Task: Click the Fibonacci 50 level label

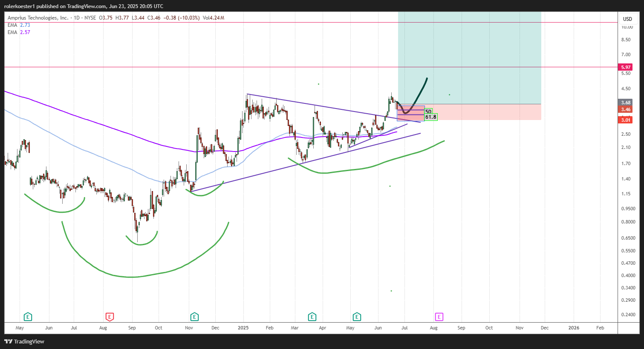Action: [428, 112]
